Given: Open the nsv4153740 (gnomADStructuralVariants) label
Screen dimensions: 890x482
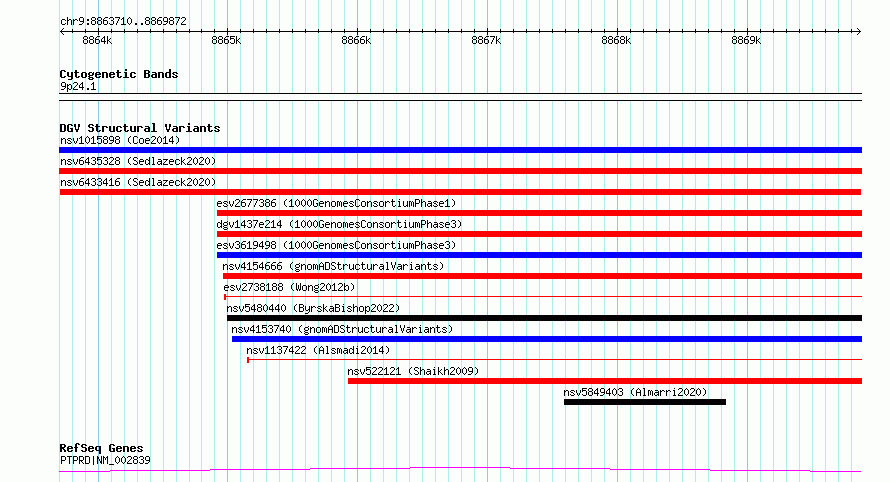Looking at the screenshot, I should [342, 329].
